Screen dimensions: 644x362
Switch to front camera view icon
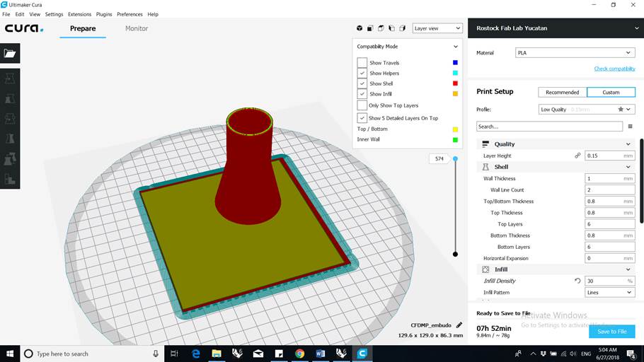[370, 28]
